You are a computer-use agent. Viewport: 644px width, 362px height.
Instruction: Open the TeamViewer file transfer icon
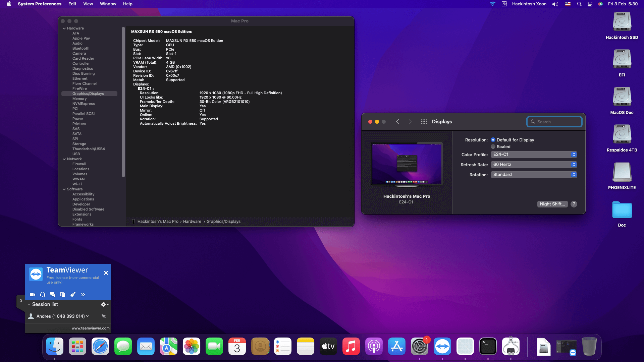[x=63, y=295]
